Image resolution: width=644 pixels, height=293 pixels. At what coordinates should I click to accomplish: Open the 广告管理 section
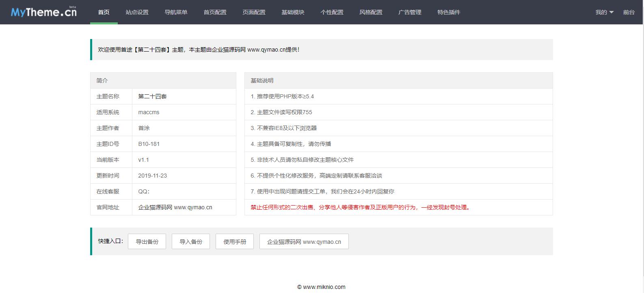point(410,12)
